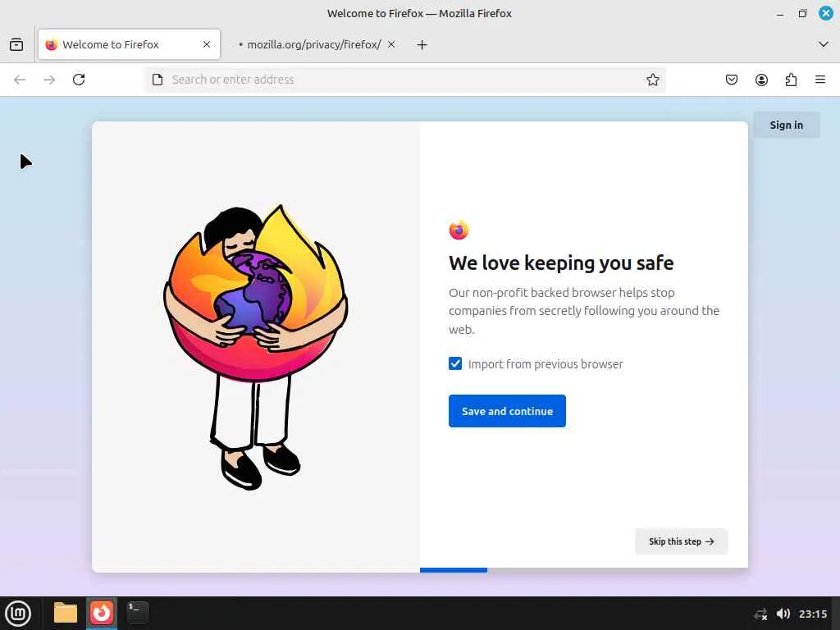Image resolution: width=840 pixels, height=630 pixels.
Task: Focus the Search or enter address field
Action: point(404,80)
